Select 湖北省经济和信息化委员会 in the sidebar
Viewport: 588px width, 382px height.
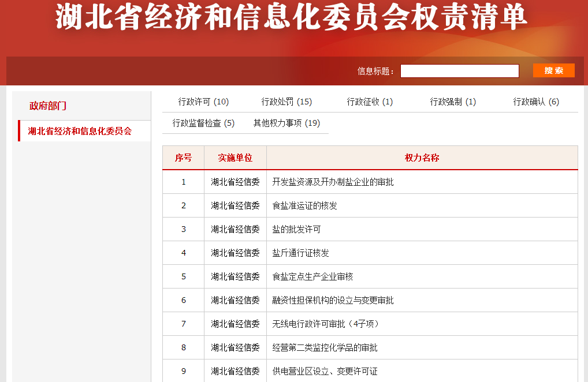80,131
